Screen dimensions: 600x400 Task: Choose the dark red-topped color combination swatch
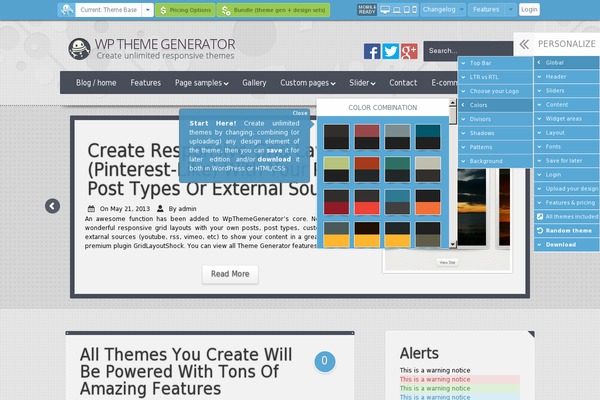(367, 137)
